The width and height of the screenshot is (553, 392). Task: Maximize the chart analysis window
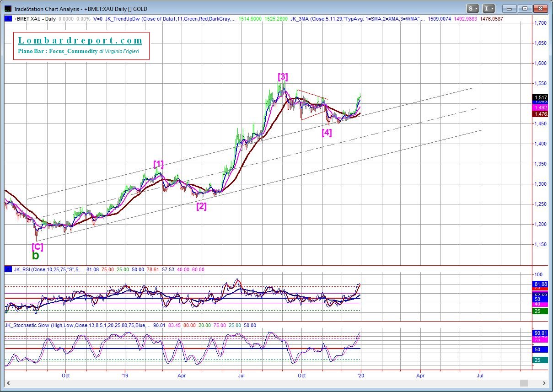[525, 8]
